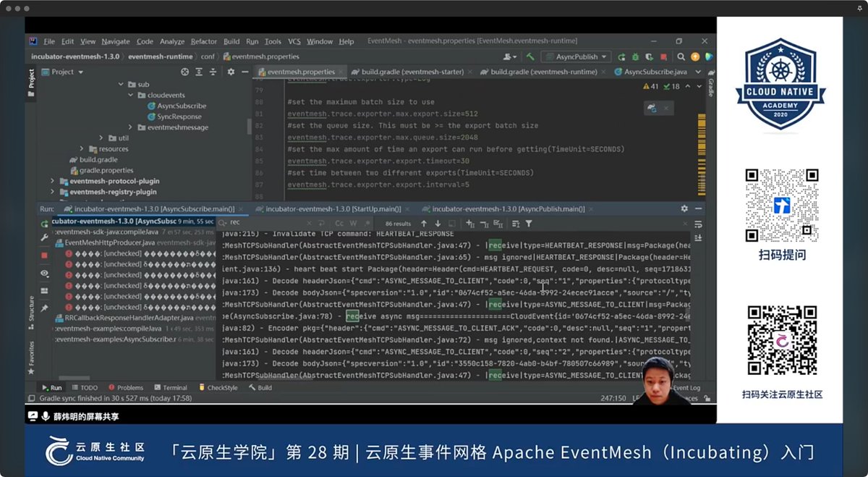This screenshot has height=477, width=868.
Task: Toggle Match Case Cc option in search
Action: coord(339,224)
